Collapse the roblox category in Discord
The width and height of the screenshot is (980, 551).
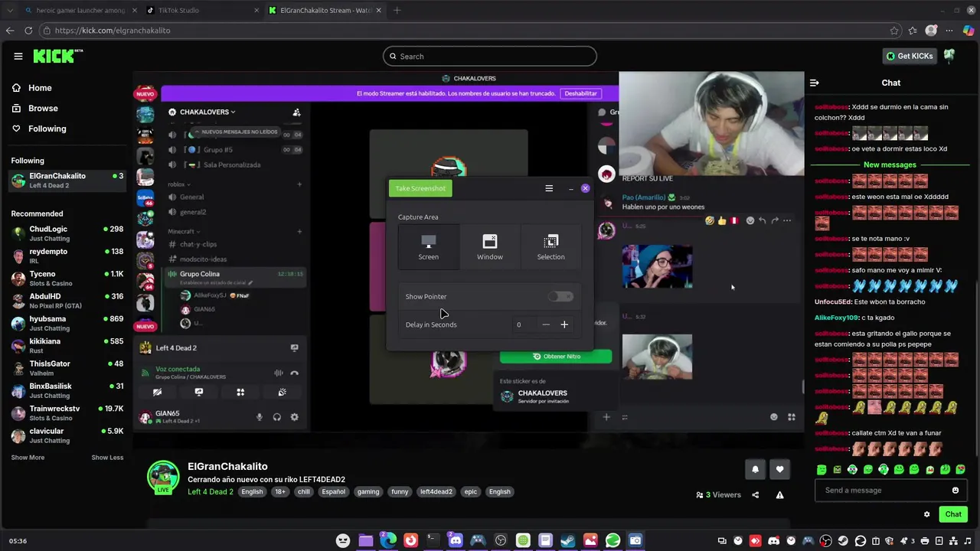[179, 184]
